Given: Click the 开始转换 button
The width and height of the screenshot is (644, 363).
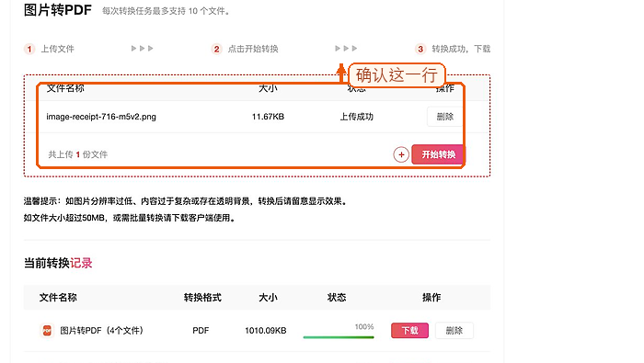Looking at the screenshot, I should [438, 154].
